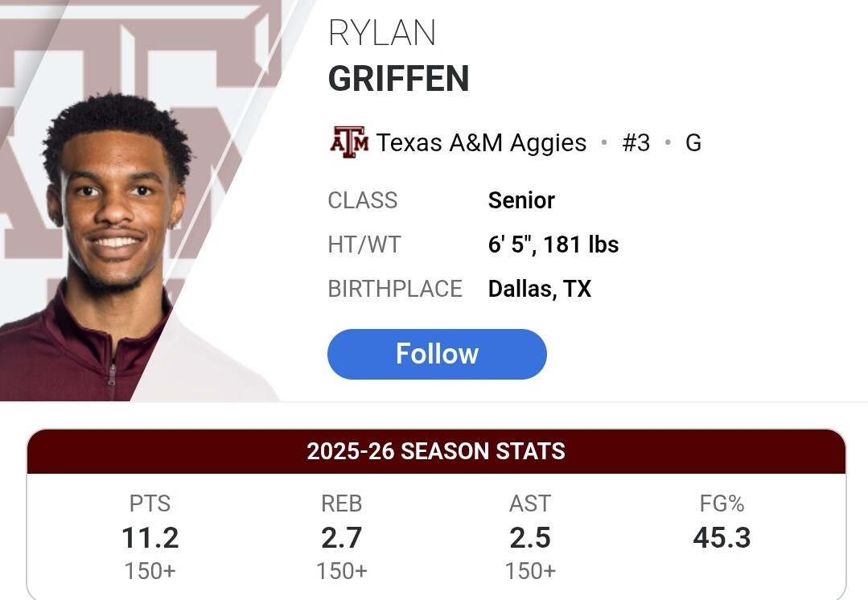Click the 45.3 field goal percentage

click(722, 537)
